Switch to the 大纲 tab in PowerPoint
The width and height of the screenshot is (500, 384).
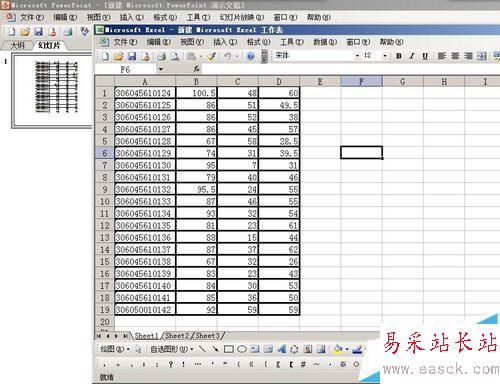tap(18, 45)
